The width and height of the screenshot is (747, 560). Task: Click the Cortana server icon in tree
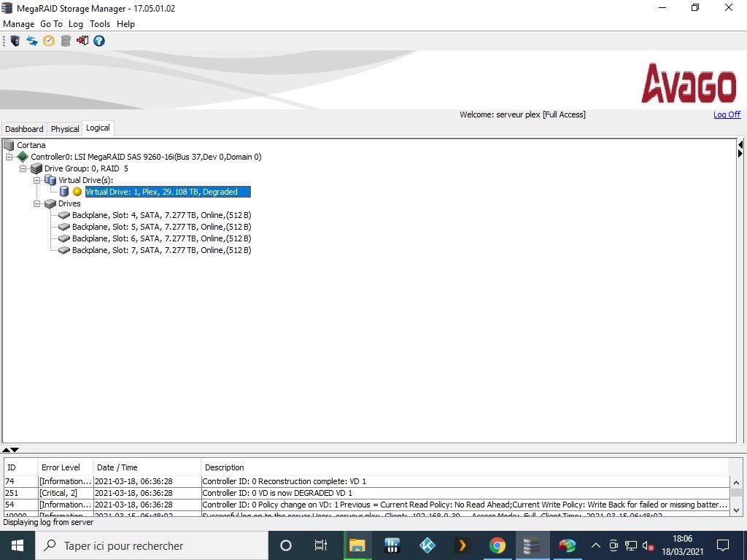click(9, 145)
